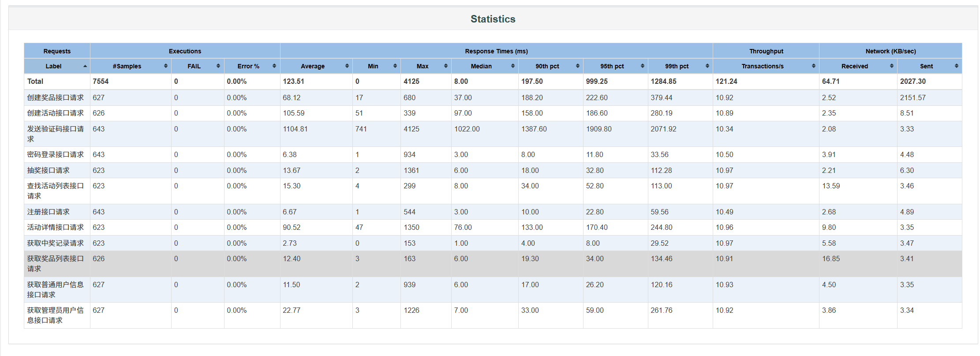Click the 244.80 99th pct cell
Image resolution: width=980 pixels, height=356 pixels.
662,227
